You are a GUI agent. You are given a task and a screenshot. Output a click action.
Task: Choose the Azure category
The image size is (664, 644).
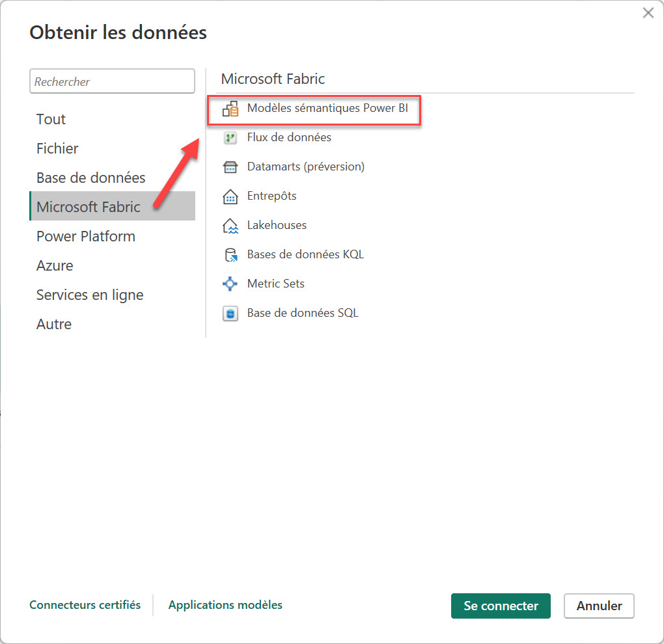point(112,265)
